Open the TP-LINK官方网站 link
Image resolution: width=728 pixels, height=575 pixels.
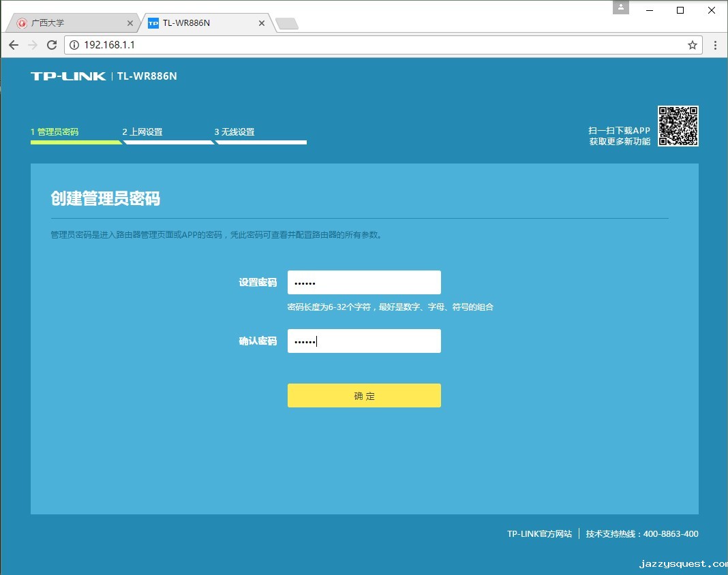point(539,534)
